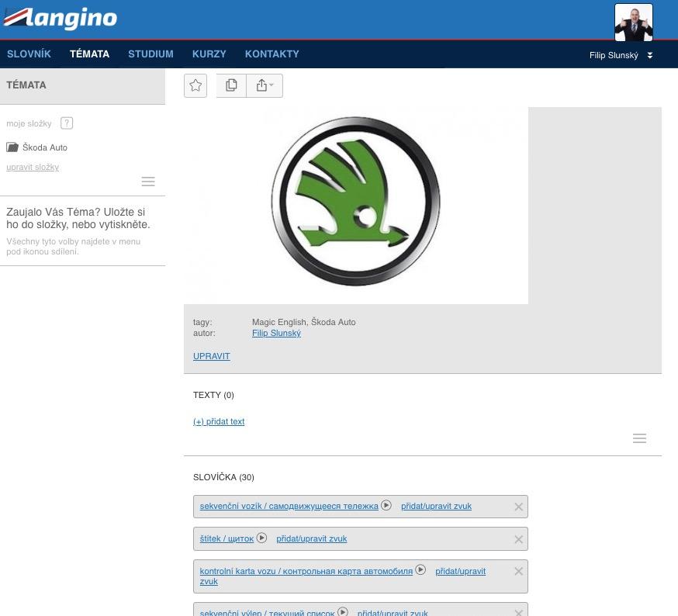Image resolution: width=678 pixels, height=616 pixels.
Task: Click the UPRAVIT link
Action: [x=212, y=356]
